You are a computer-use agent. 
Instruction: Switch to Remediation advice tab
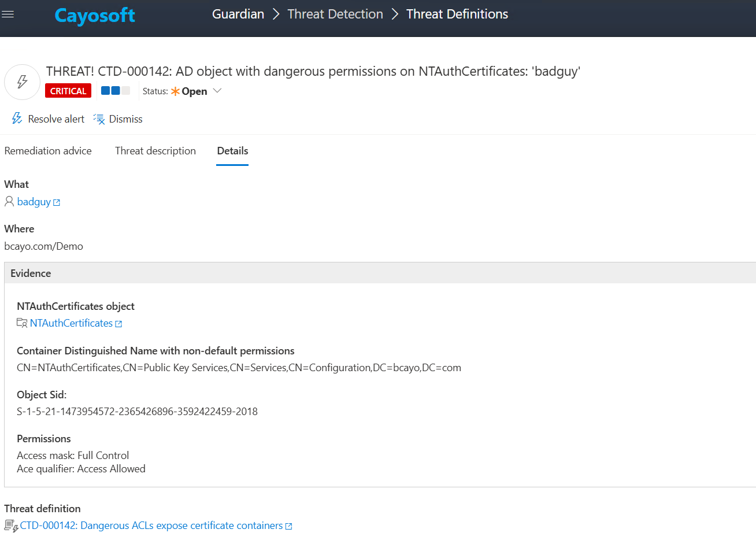pos(48,151)
